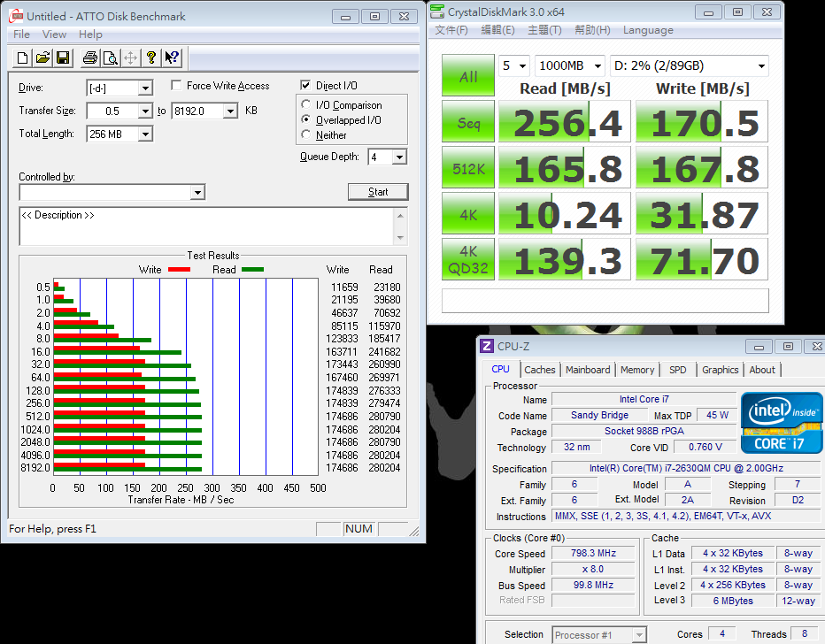
Task: Click ATTO Disk Benchmark title bar icon
Action: coord(16,16)
